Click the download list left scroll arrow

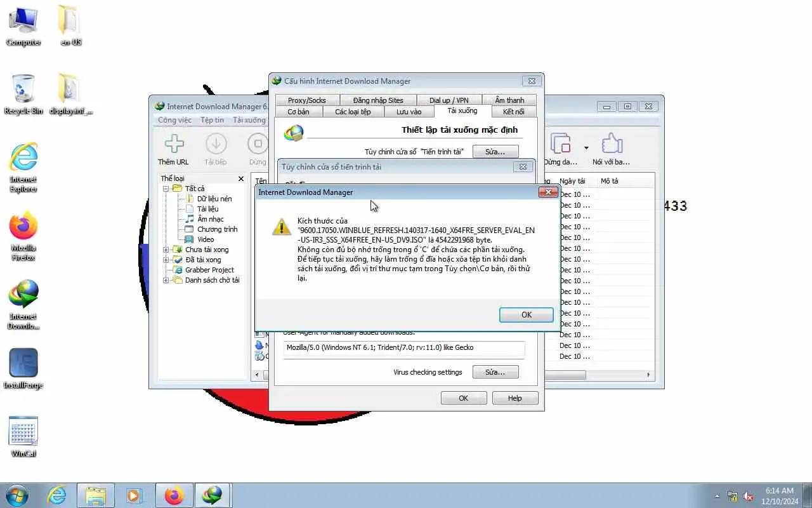(258, 375)
